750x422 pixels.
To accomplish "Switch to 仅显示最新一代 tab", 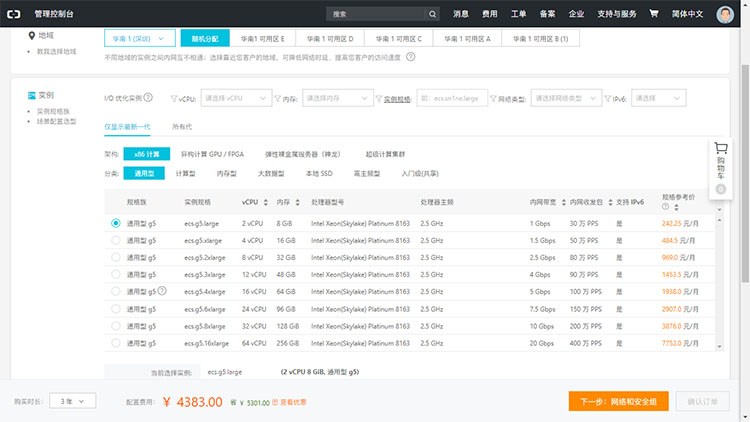I will pos(127,126).
